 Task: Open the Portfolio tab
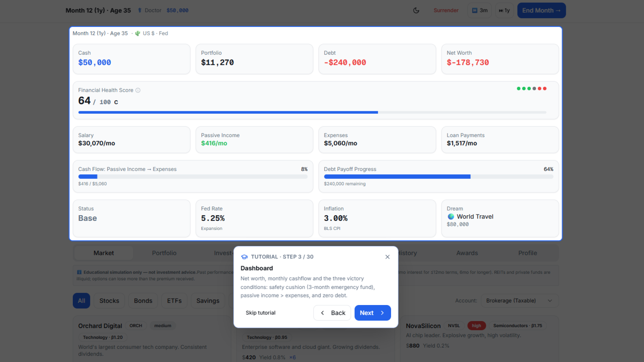click(x=164, y=253)
